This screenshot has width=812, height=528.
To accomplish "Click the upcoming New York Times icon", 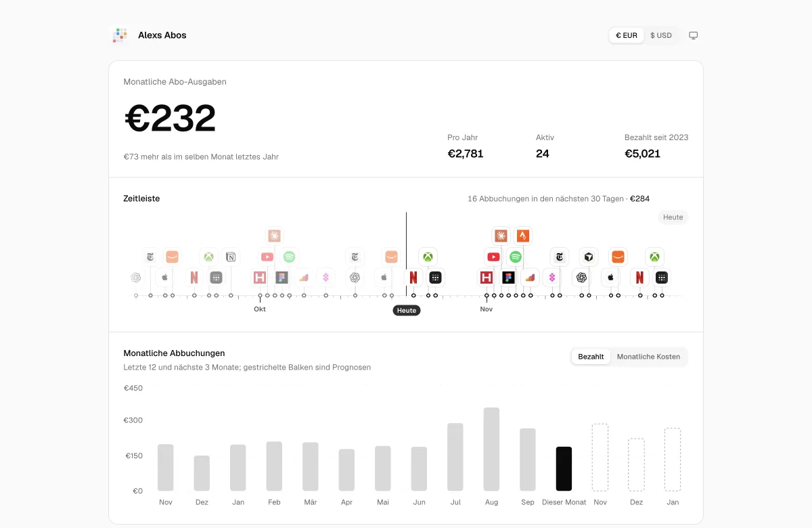I will point(560,257).
